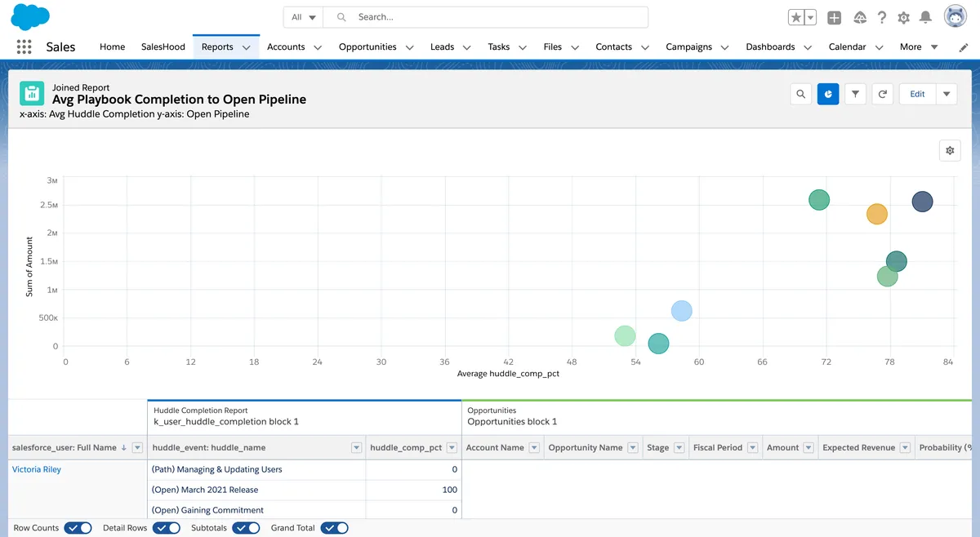Toggle the Subtotals switch
980x537 pixels.
coord(246,528)
